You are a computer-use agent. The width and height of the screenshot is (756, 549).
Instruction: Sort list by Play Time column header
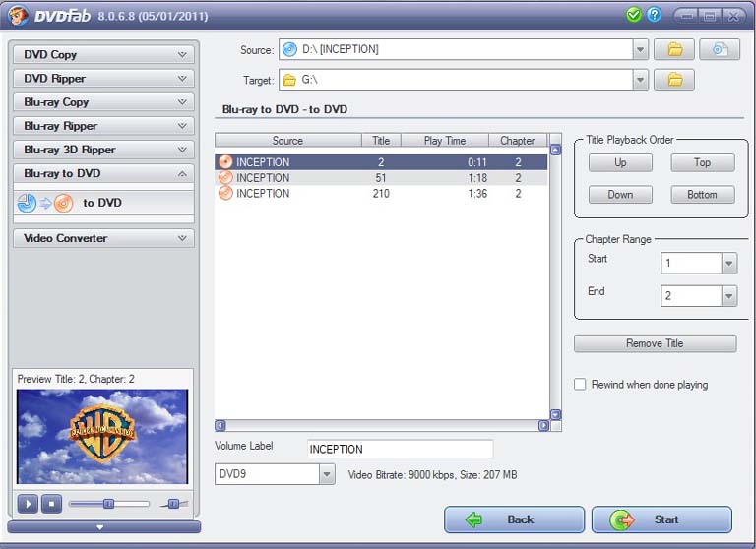(x=445, y=141)
